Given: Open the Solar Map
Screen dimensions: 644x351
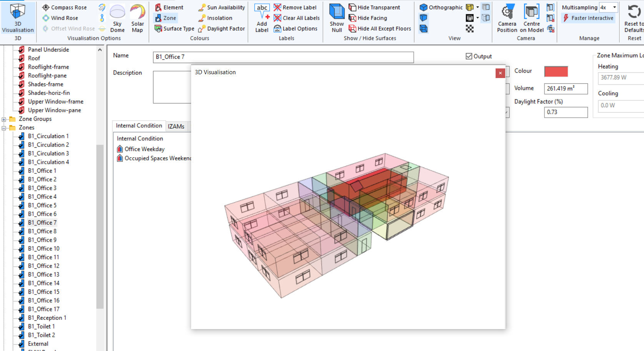Looking at the screenshot, I should point(137,18).
